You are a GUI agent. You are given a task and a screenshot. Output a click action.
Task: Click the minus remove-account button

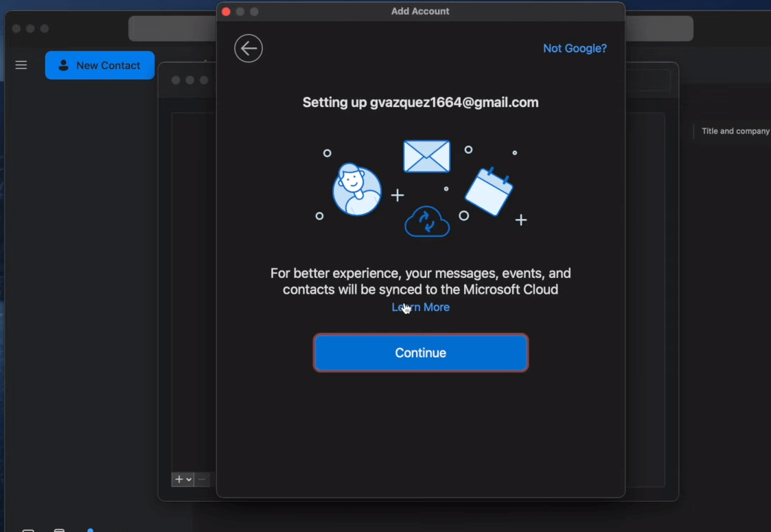(x=202, y=479)
